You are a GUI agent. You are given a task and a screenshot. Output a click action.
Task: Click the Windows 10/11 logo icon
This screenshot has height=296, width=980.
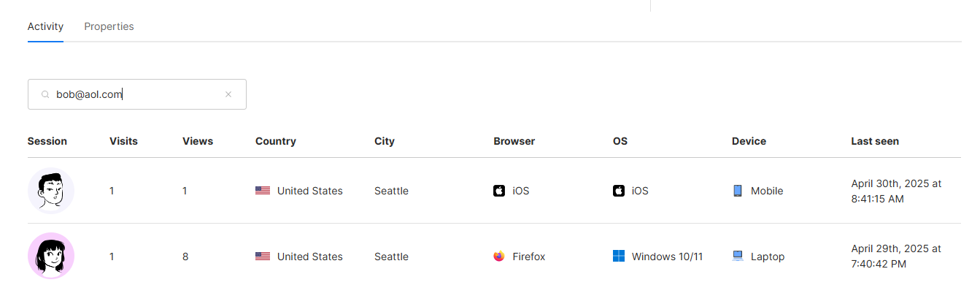pyautogui.click(x=619, y=257)
